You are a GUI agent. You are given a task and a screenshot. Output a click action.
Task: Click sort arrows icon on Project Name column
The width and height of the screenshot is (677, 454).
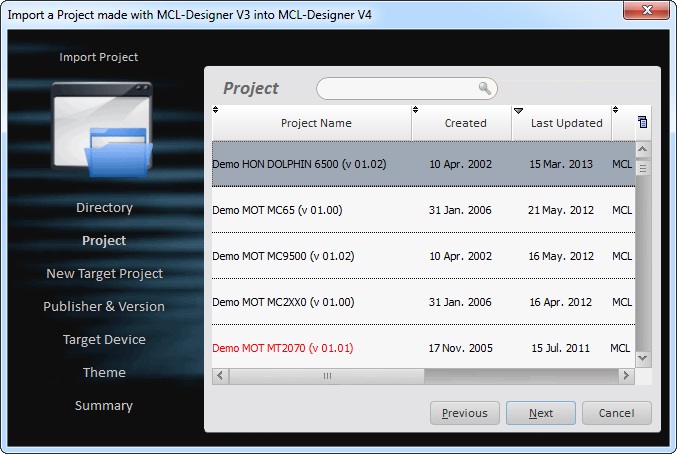click(x=216, y=110)
